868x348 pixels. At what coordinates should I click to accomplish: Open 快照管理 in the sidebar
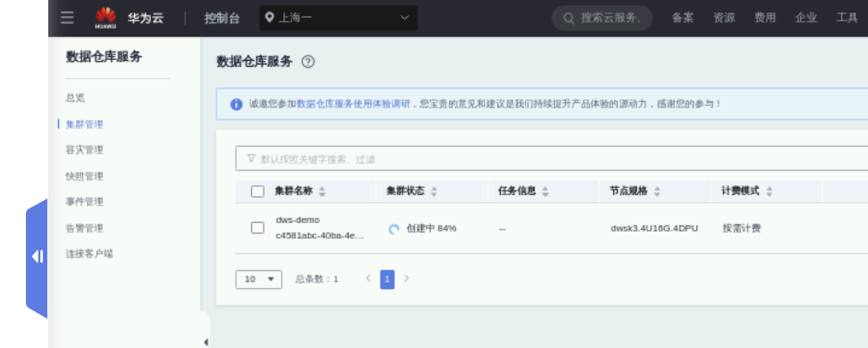click(x=85, y=176)
